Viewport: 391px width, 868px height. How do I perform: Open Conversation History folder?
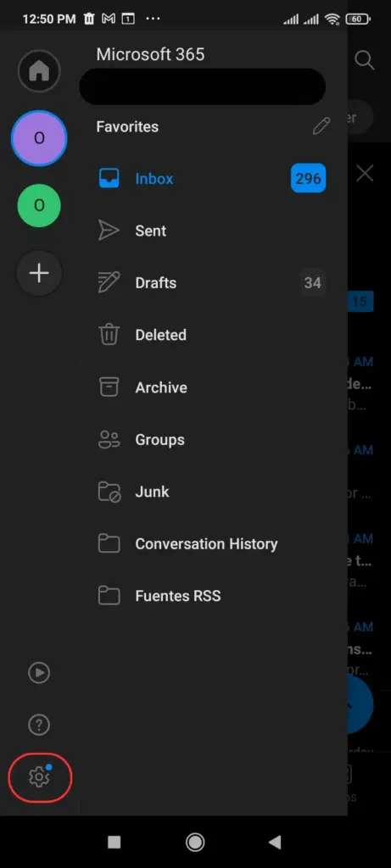(211, 543)
